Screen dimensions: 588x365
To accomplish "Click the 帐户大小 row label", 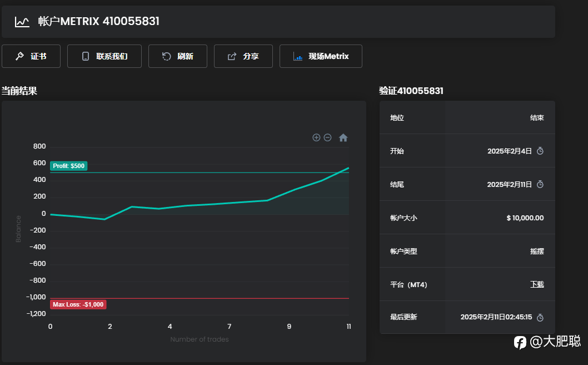I will pyautogui.click(x=403, y=218).
